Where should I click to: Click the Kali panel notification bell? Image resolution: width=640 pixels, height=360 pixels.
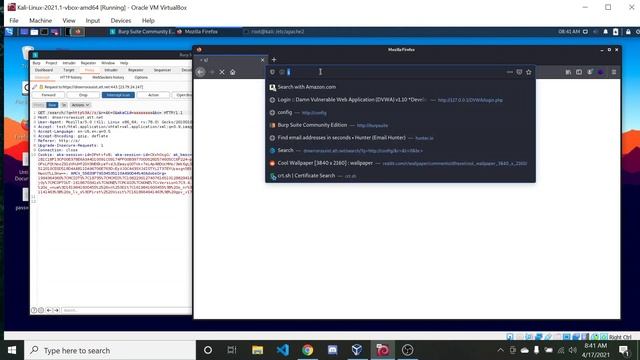click(x=605, y=31)
